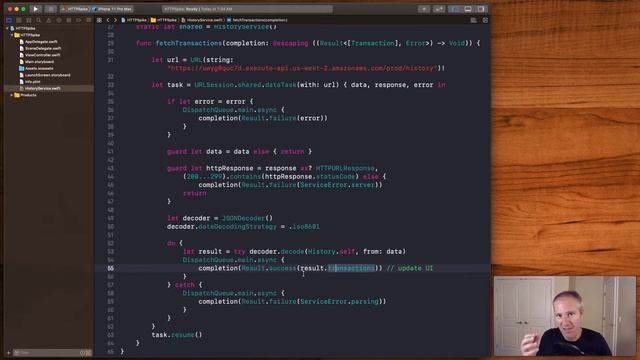Open LaunchScreen.storyboard file
The image size is (640, 360).
pos(47,75)
